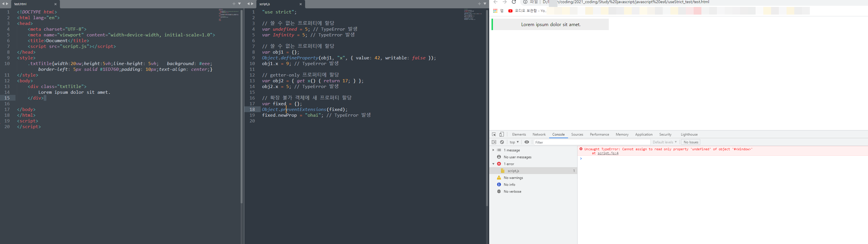
Task: Collapse the '1 error' sidebar group
Action: [x=493, y=164]
